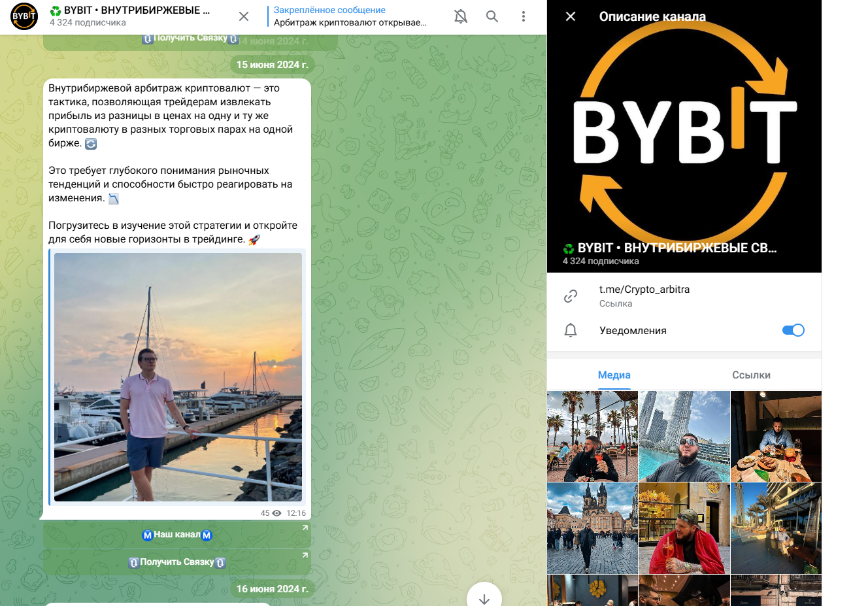This screenshot has height=606, width=868.
Task: Open the t.me/Crypto_arbitra link
Action: pyautogui.click(x=644, y=289)
